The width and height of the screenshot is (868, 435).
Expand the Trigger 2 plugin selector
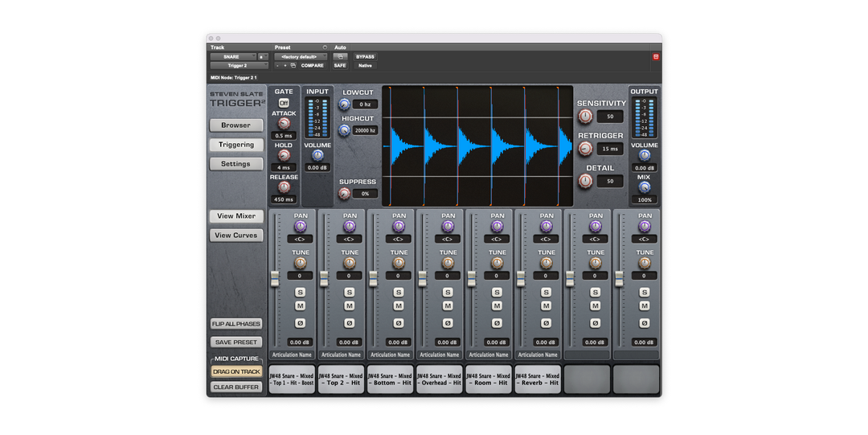[239, 66]
